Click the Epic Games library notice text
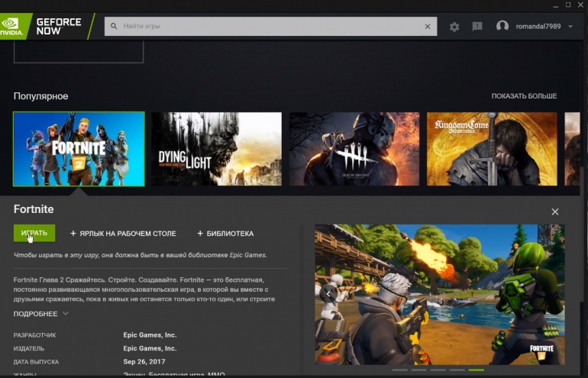 141,255
